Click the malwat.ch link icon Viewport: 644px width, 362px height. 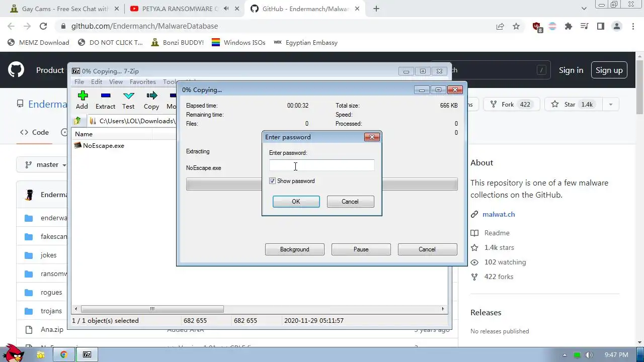[474, 214]
